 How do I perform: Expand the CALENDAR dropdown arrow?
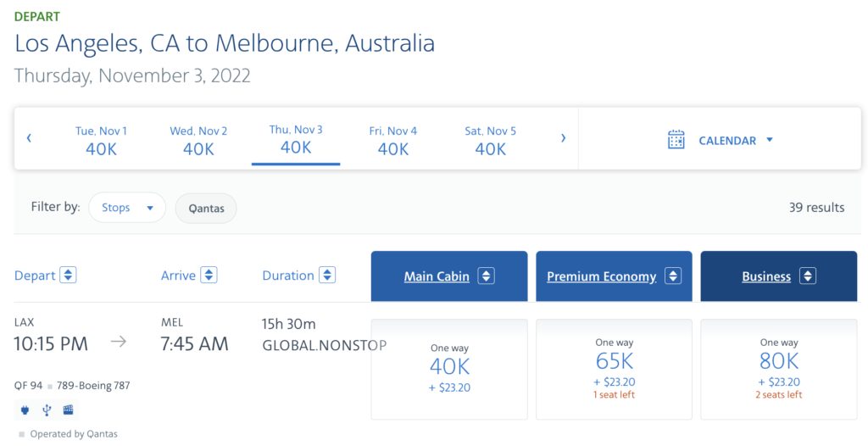[x=770, y=140]
